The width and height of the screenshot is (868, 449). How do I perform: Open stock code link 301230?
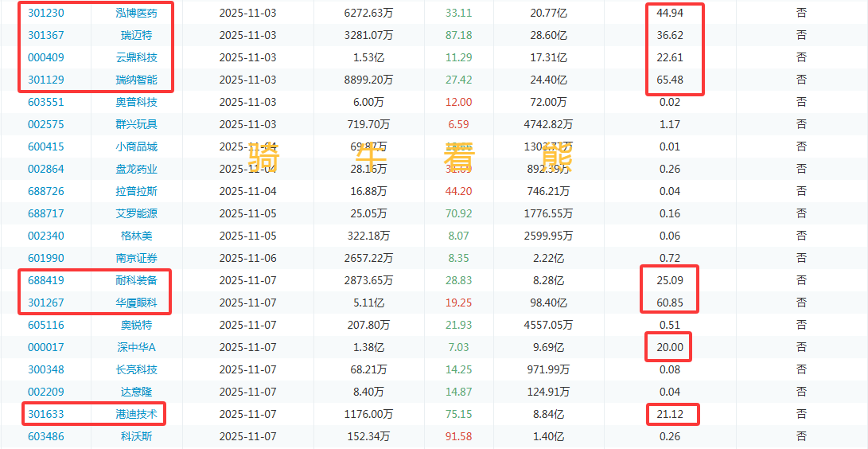(46, 13)
